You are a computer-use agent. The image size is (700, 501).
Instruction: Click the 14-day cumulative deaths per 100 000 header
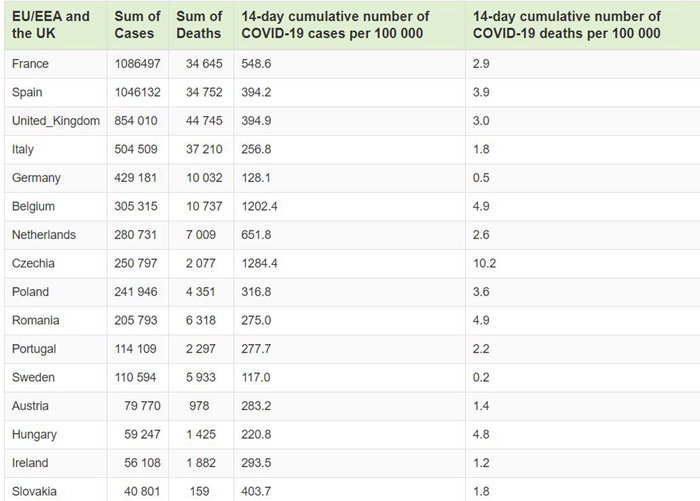tap(566, 25)
